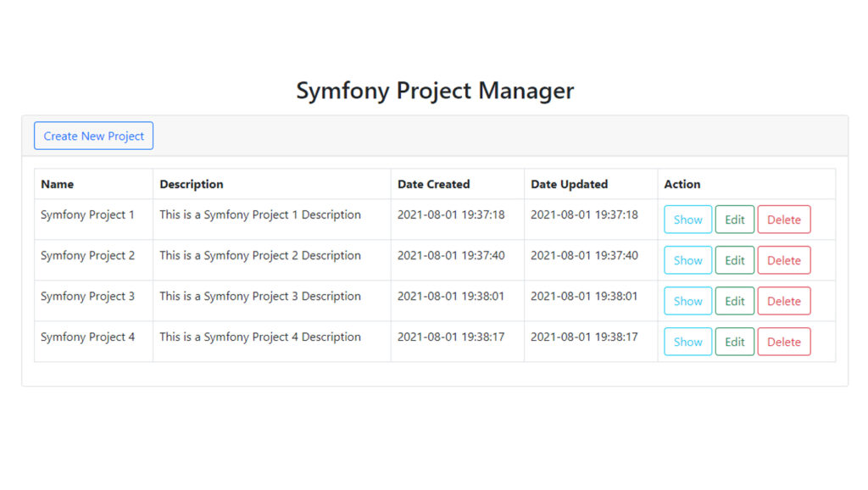Click Date Created value 2021-08-01 19:38:17
Viewport: 868px width, 490px height.
pos(451,337)
